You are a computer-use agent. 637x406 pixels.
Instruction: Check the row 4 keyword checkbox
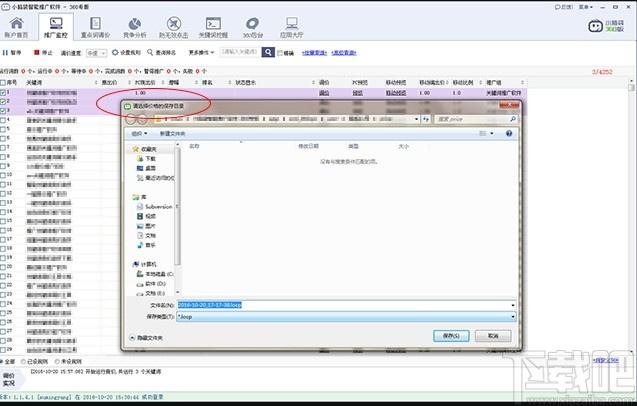click(x=3, y=120)
